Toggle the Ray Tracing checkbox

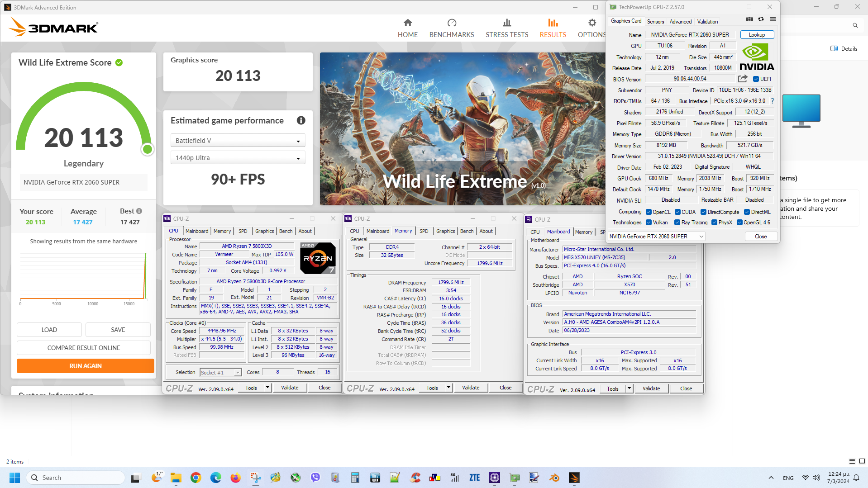click(677, 222)
